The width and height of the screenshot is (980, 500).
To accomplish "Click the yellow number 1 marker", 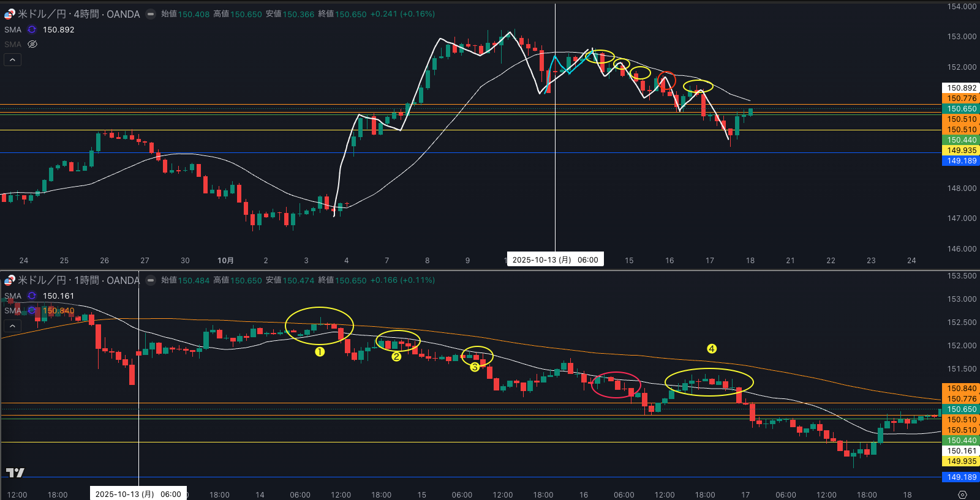I will 320,352.
